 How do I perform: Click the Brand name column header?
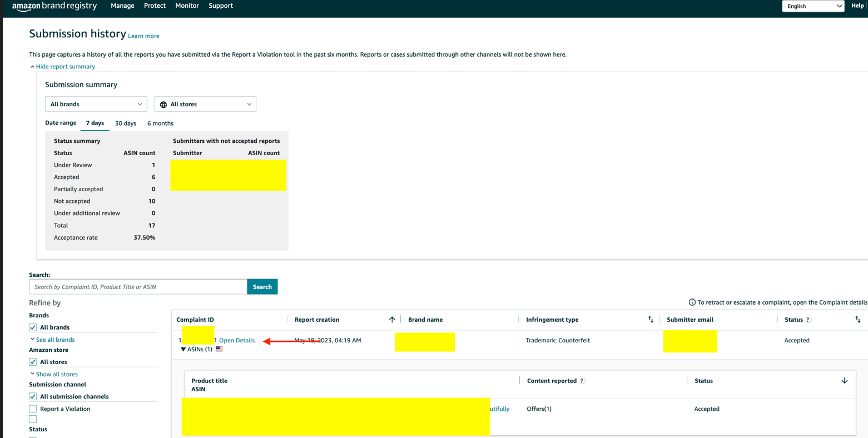coord(425,320)
